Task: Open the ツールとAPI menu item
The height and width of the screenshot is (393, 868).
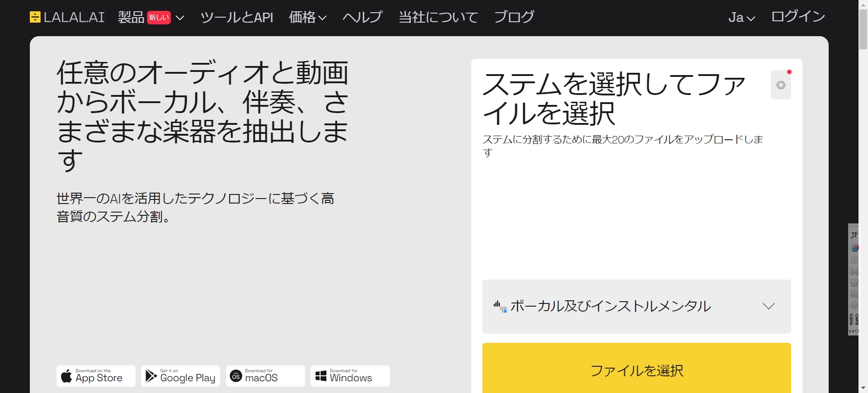Action: [x=236, y=17]
